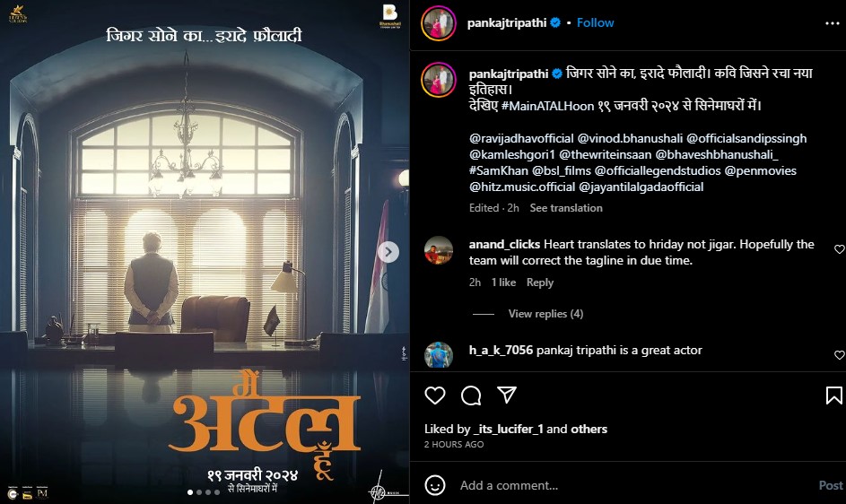Share the post via paper plane icon
The width and height of the screenshot is (846, 504).
[x=507, y=395]
